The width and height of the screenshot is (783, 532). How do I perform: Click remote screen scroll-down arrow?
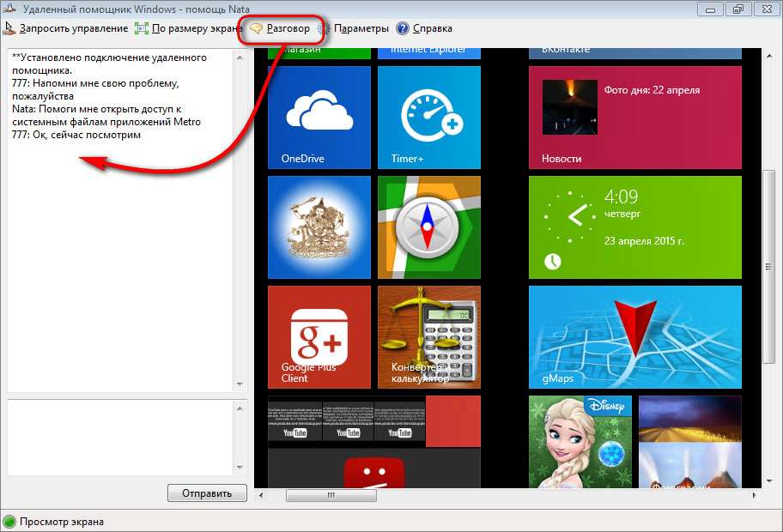[x=769, y=481]
